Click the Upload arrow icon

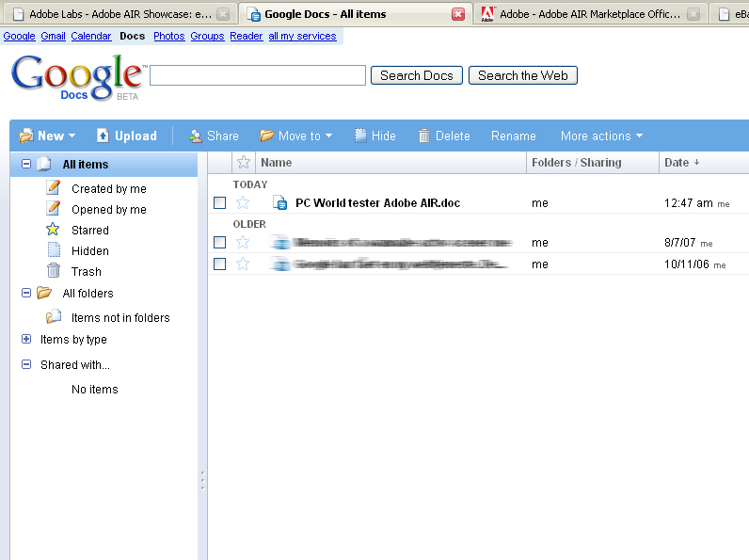[x=103, y=136]
